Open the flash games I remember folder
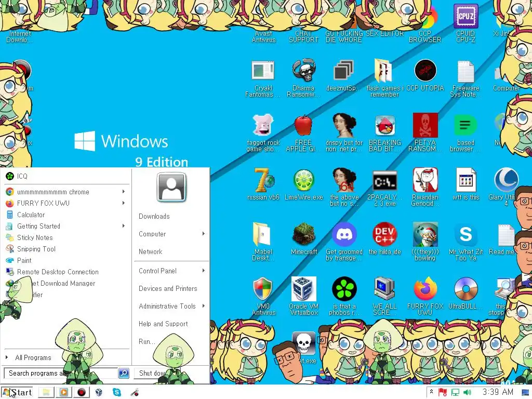Screen dimensions: 532x399 [384, 70]
